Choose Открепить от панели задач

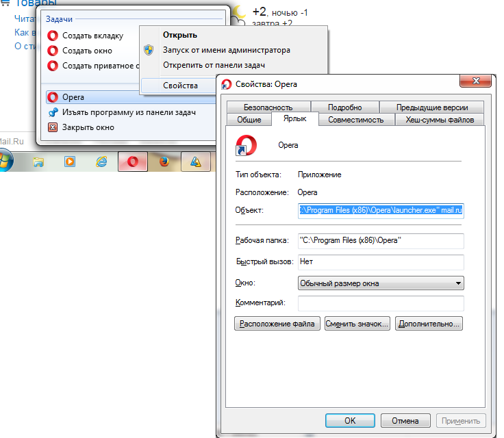coord(214,65)
